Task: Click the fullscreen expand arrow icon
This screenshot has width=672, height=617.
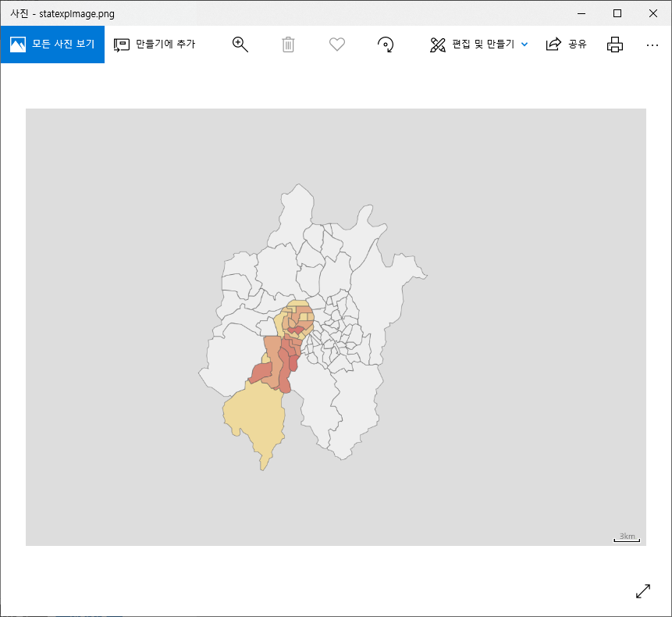Action: tap(642, 591)
